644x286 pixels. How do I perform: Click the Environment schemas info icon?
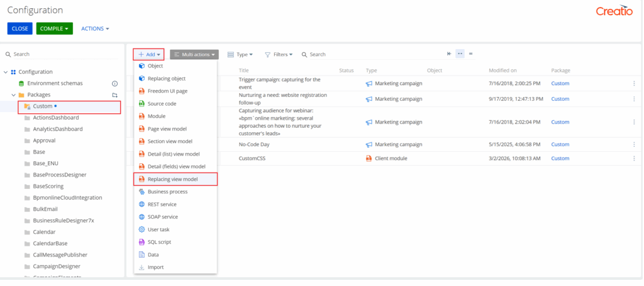(x=114, y=83)
